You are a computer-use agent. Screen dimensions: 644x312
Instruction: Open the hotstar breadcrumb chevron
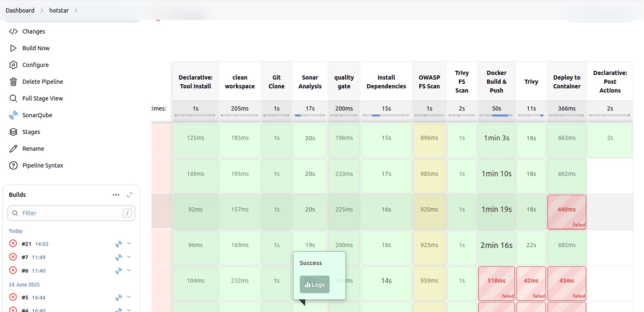(x=76, y=10)
